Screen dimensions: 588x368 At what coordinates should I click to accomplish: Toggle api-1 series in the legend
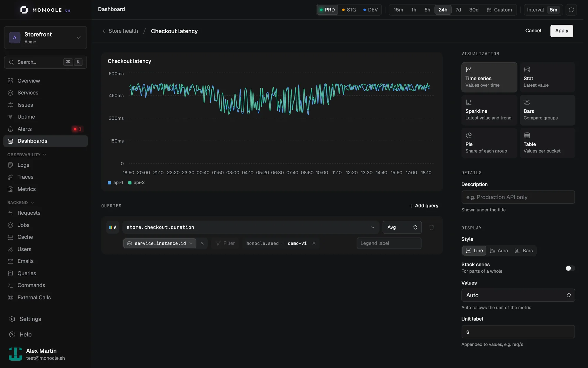116,183
